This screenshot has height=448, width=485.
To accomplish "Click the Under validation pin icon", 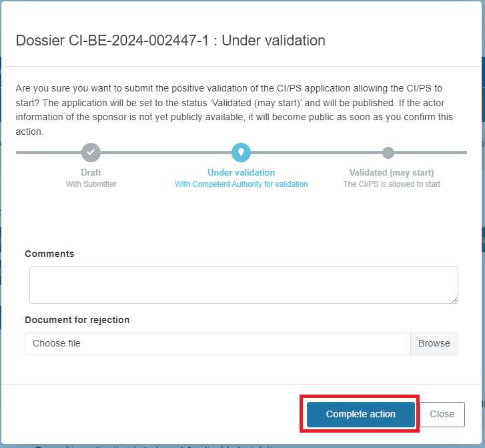I will 241,152.
